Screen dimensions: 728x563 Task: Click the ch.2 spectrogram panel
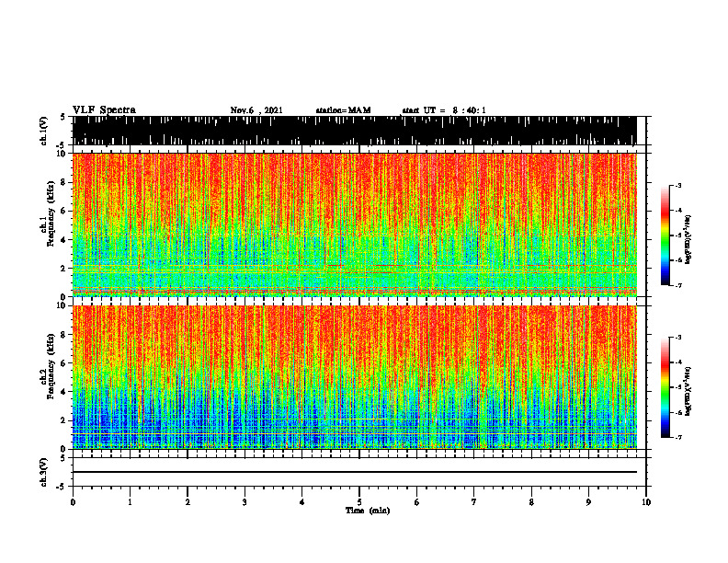(355, 377)
